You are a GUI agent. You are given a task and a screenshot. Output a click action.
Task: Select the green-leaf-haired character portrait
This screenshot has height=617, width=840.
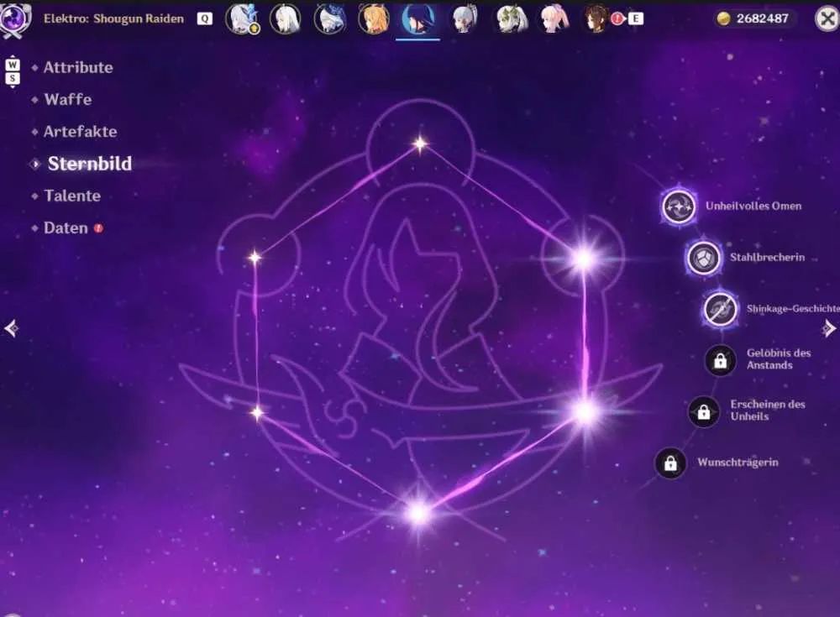511,18
